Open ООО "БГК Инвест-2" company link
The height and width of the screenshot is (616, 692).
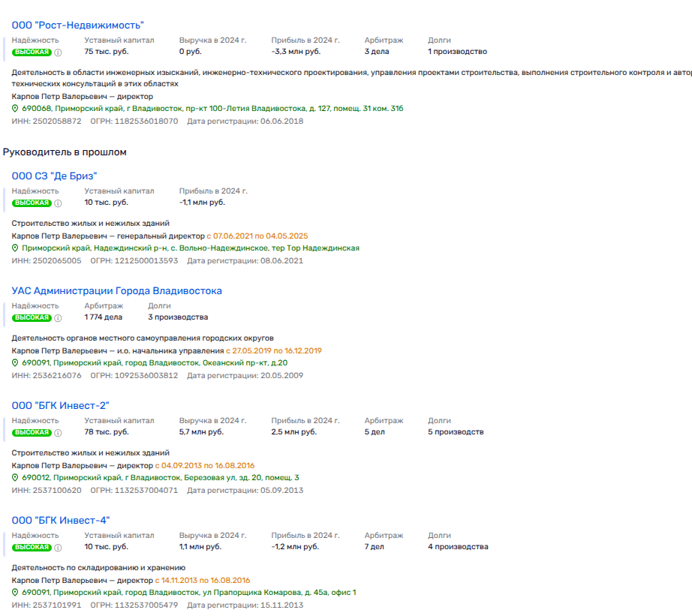pos(61,406)
